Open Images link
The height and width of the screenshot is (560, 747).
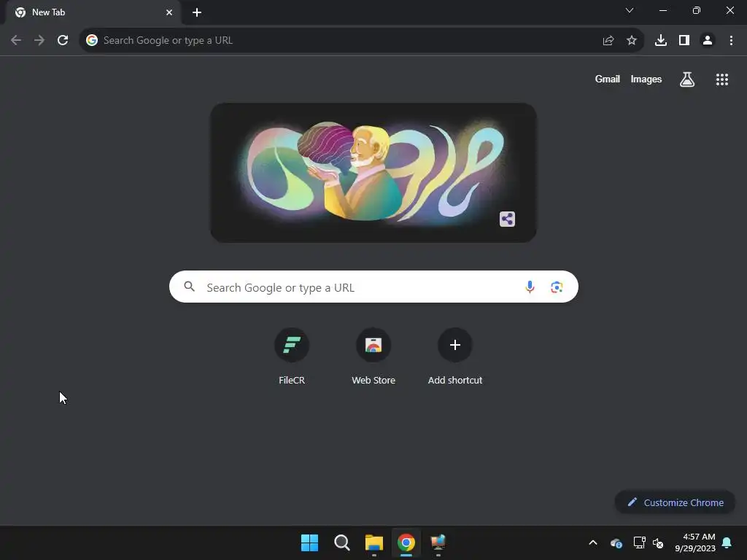(x=646, y=79)
